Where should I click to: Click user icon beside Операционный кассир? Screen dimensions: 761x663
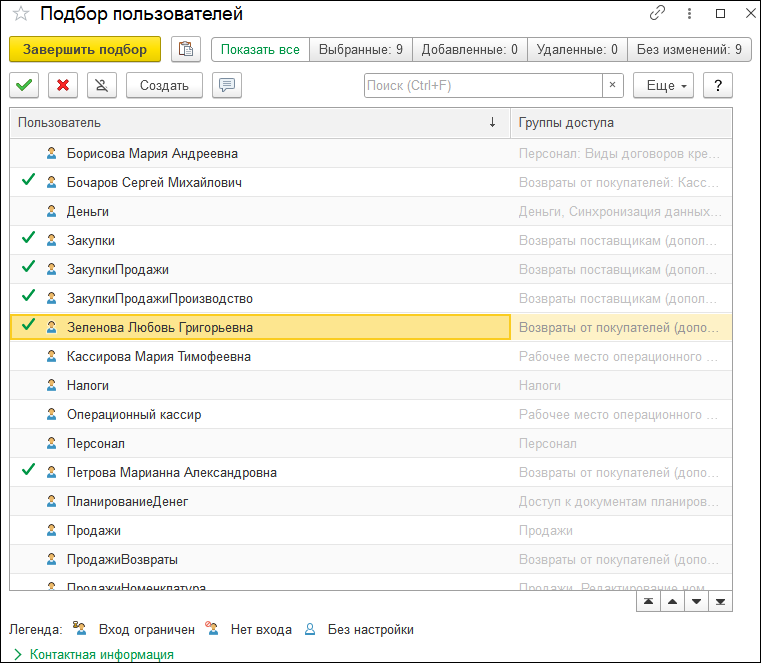pos(51,414)
